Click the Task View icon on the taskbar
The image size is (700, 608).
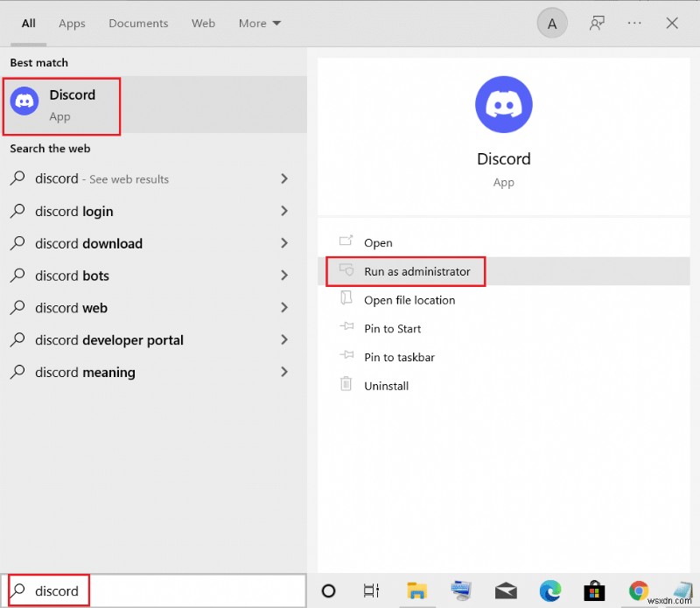371,591
